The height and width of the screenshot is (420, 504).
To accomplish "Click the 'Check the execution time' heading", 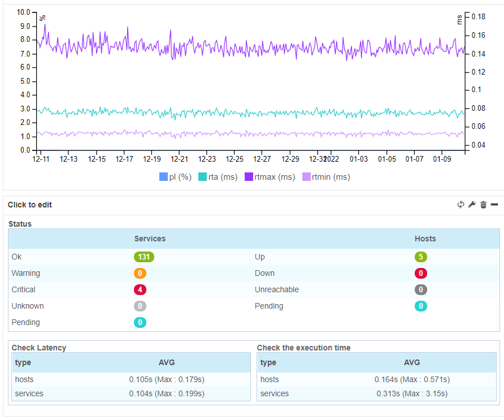I will 304,348.
